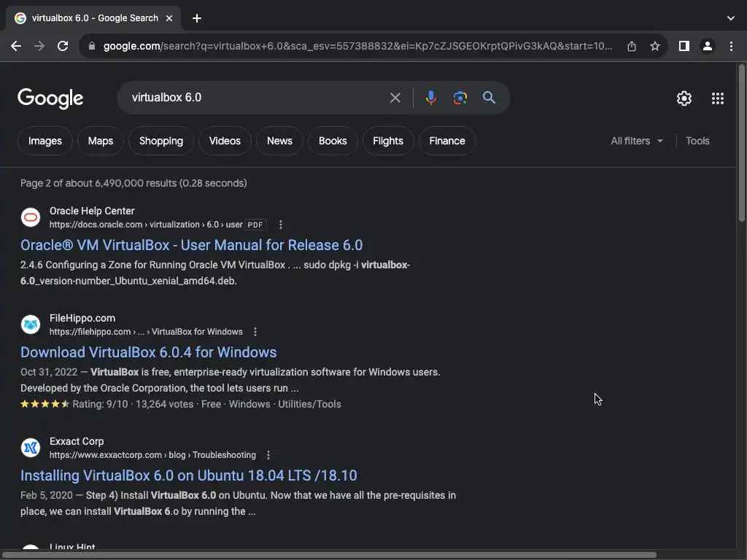Image resolution: width=747 pixels, height=560 pixels.
Task: Open the browser side panel
Action: click(684, 46)
